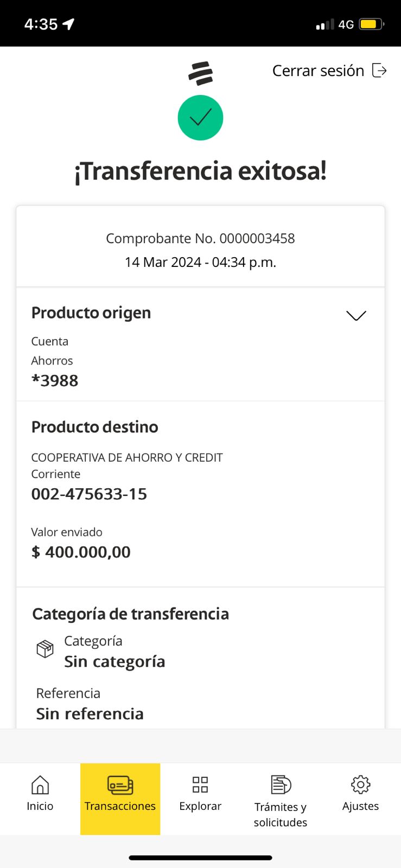Viewport: 401px width, 868px height.
Task: Tap the Bancolombia logo at top
Action: (x=201, y=73)
